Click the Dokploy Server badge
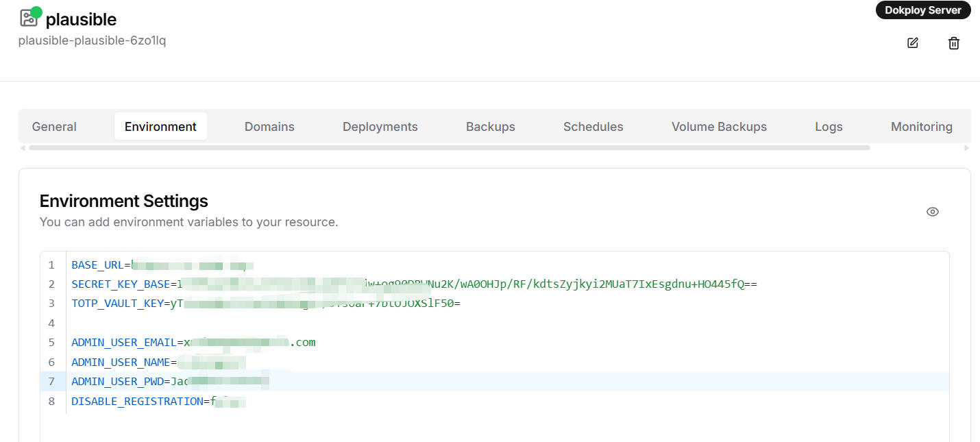This screenshot has height=442, width=980. 922,10
